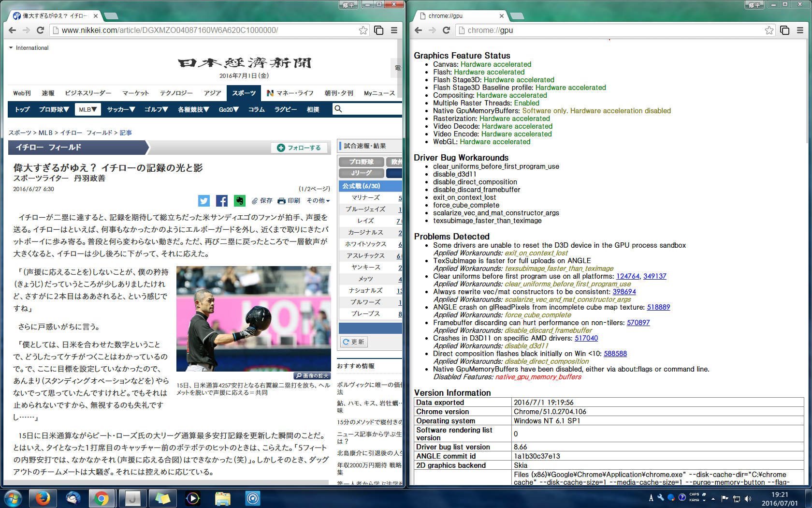Image resolution: width=812 pixels, height=508 pixels.
Task: Select Jリーグ tab in results panel
Action: tap(362, 173)
